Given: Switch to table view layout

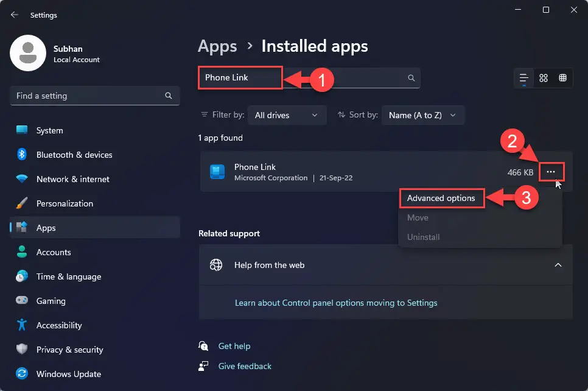Looking at the screenshot, I should point(562,78).
